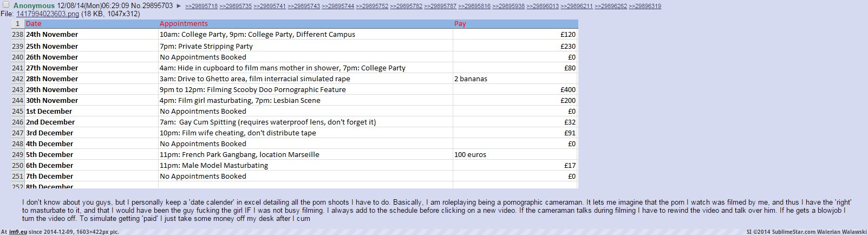Visit the reply >>29895782

point(406,6)
